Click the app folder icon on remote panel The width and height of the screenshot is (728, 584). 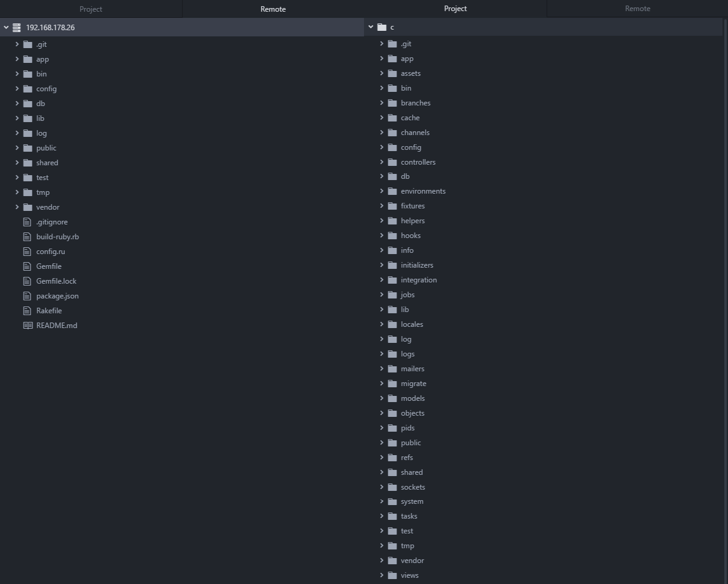pos(28,59)
